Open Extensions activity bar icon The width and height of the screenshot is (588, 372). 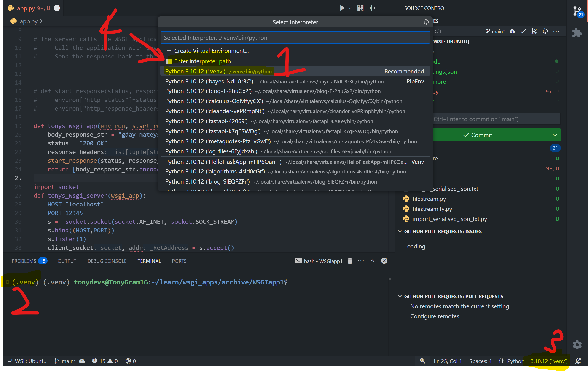click(577, 33)
